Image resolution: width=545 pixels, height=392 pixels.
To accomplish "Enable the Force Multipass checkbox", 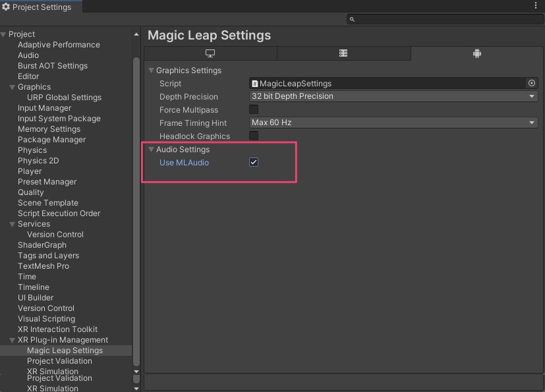I will 254,109.
